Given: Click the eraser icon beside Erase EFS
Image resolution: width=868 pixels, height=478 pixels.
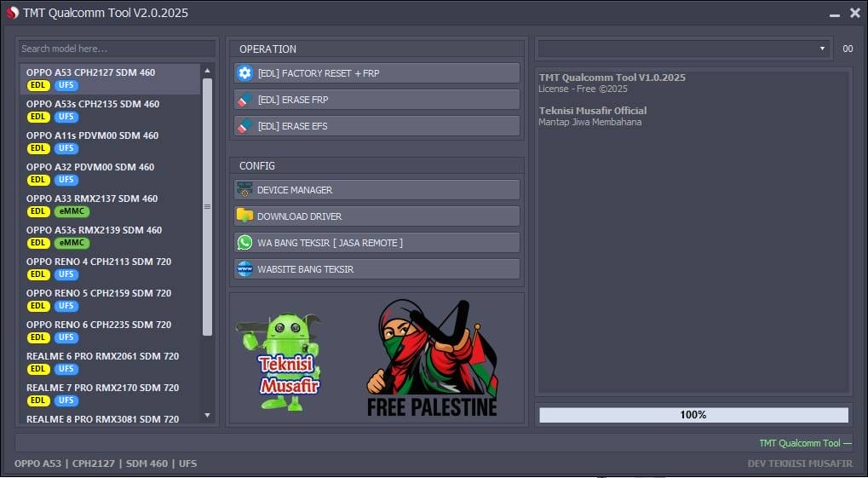Looking at the screenshot, I should click(245, 126).
